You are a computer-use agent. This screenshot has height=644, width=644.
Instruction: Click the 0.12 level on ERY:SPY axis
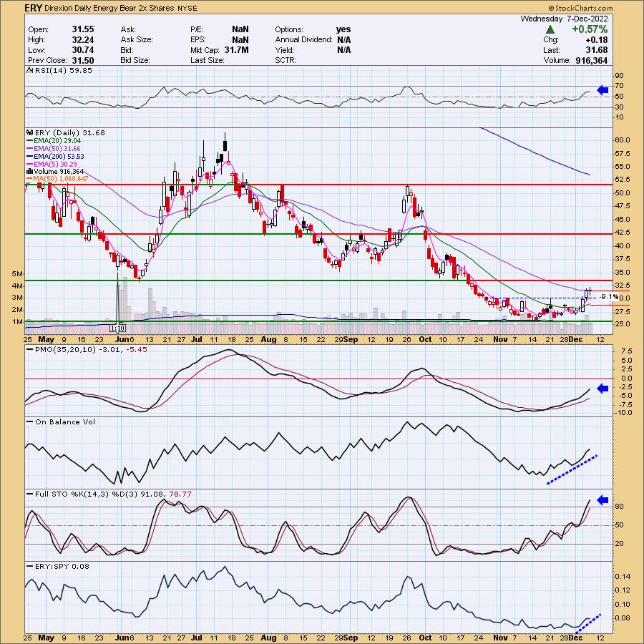tap(622, 590)
